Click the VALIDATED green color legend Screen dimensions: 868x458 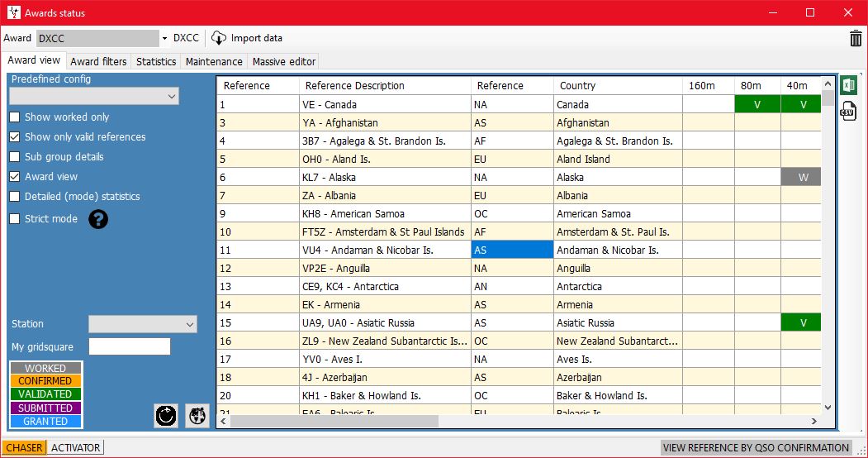click(45, 394)
